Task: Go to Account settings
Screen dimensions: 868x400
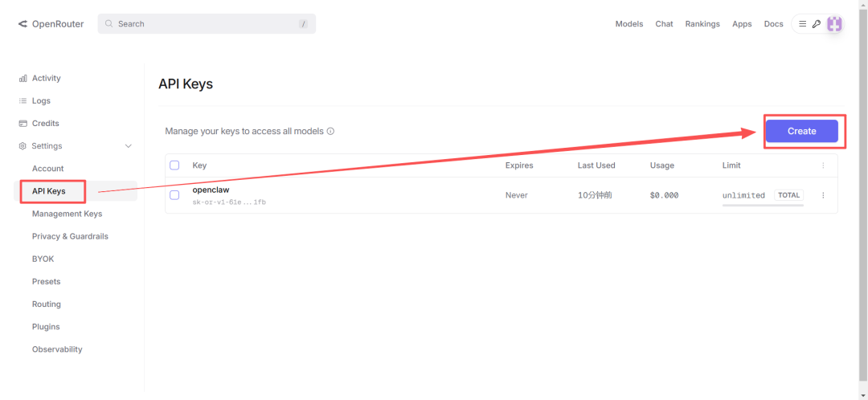Action: (47, 169)
